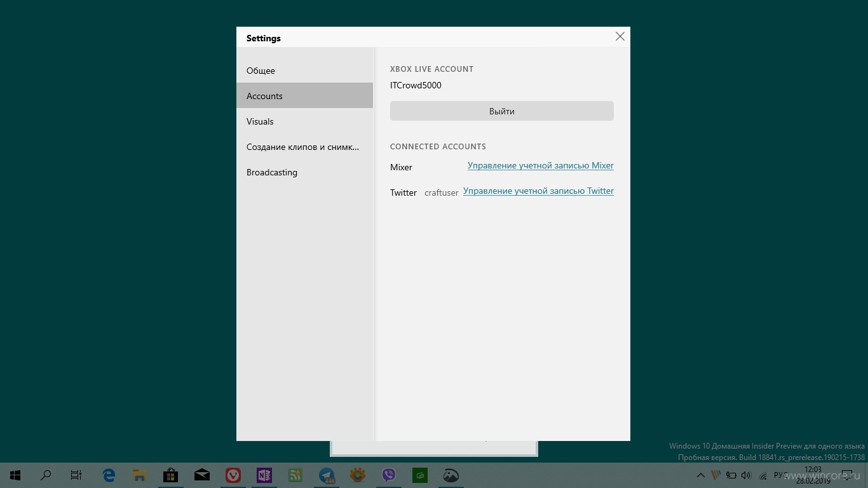This screenshot has width=868, height=488.
Task: Close the Settings dialog
Action: [x=620, y=37]
